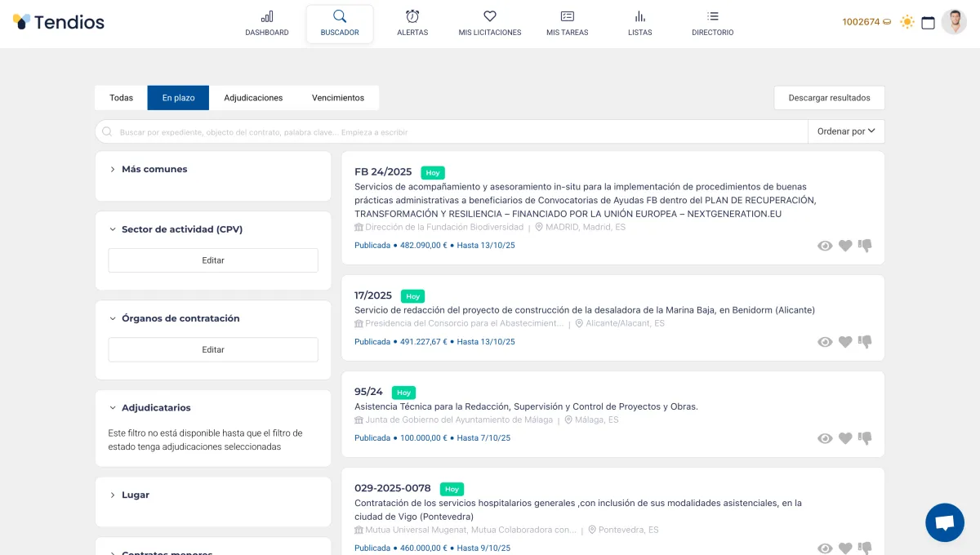The width and height of the screenshot is (980, 555).
Task: Open the chat bubble widget
Action: click(945, 522)
